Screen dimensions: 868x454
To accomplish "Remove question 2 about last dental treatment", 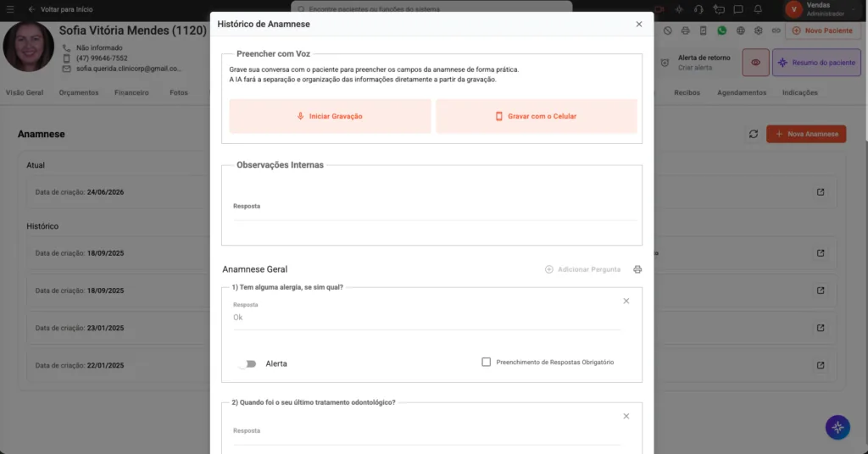I will (x=626, y=416).
